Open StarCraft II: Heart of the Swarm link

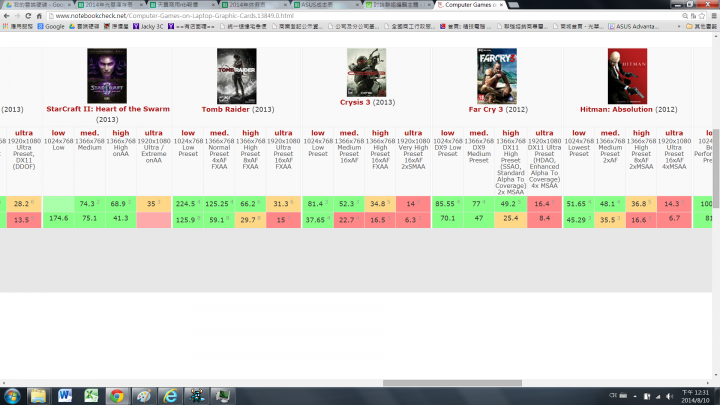point(108,109)
